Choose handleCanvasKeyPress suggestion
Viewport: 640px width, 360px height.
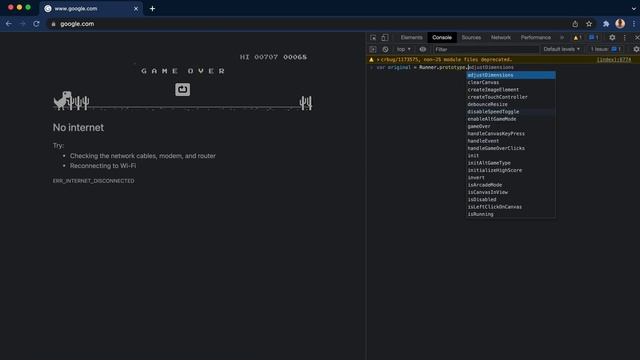point(511,134)
